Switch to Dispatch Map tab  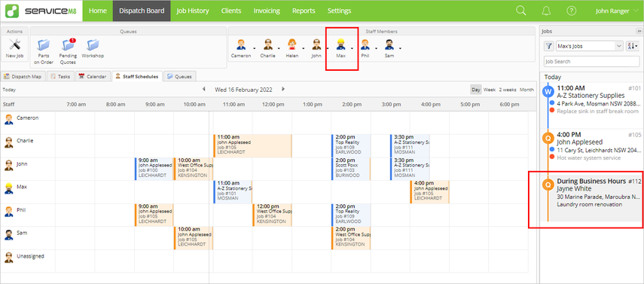pos(23,76)
